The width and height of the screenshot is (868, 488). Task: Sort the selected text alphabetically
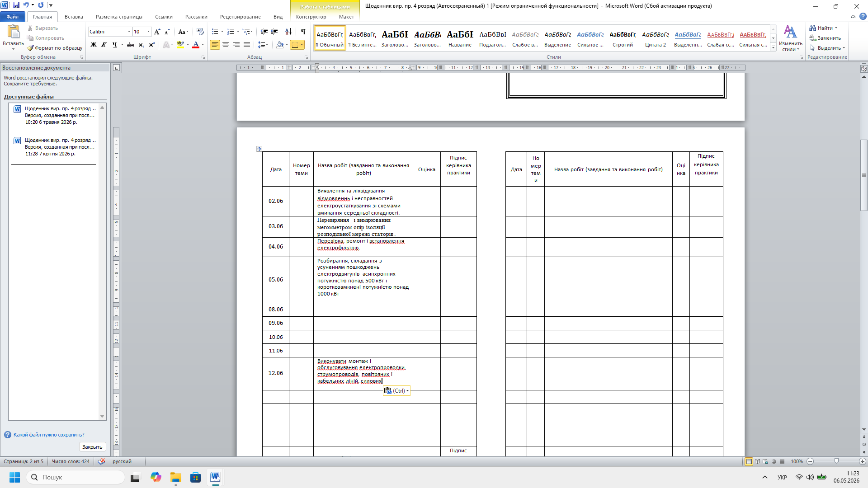[288, 32]
